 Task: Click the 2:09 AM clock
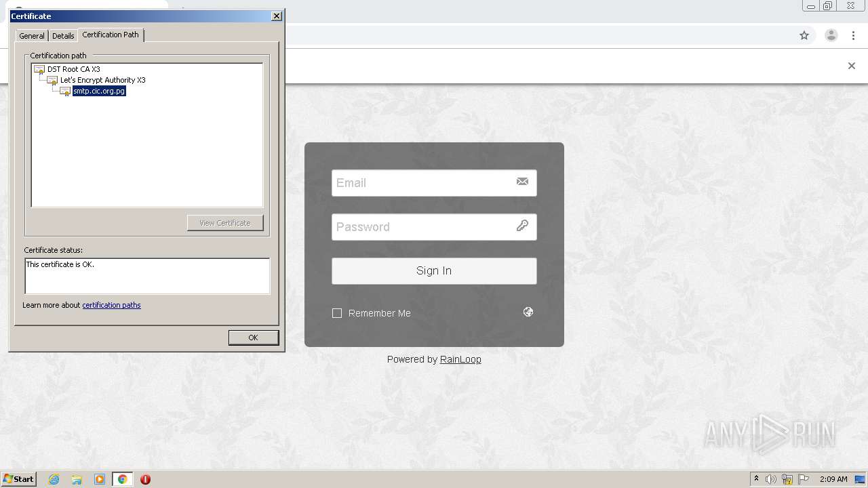pos(833,479)
